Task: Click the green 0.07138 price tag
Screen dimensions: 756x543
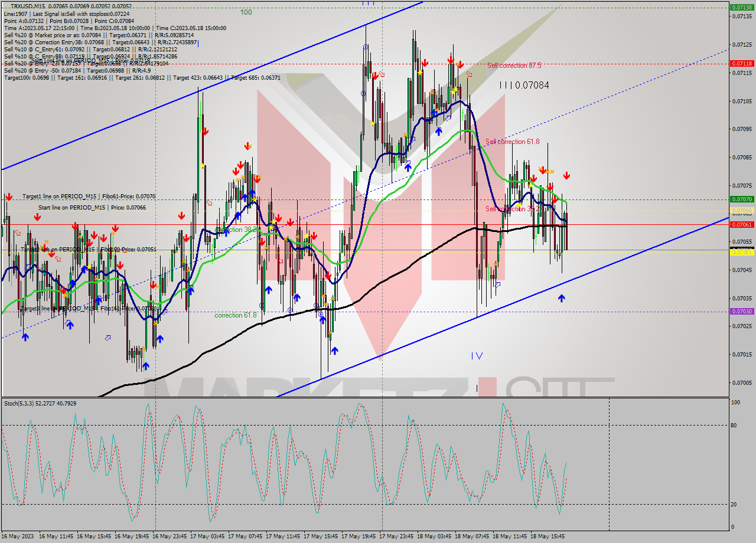Action: tap(741, 8)
